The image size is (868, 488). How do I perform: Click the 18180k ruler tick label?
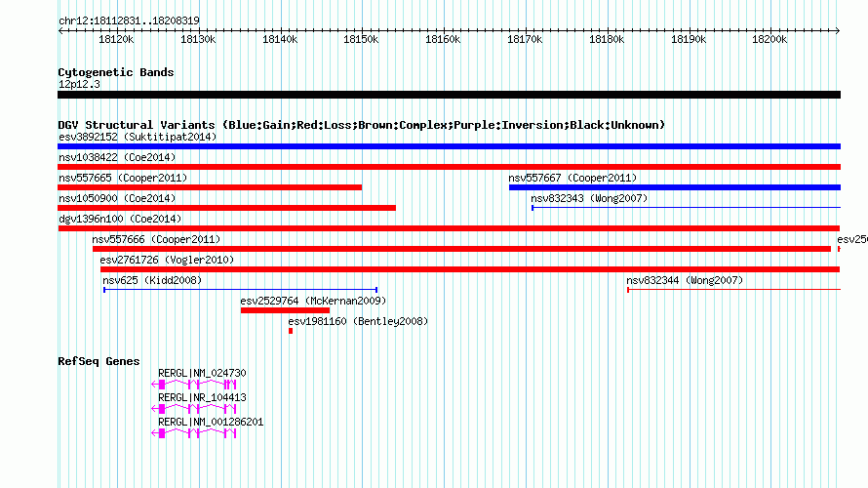click(x=607, y=39)
